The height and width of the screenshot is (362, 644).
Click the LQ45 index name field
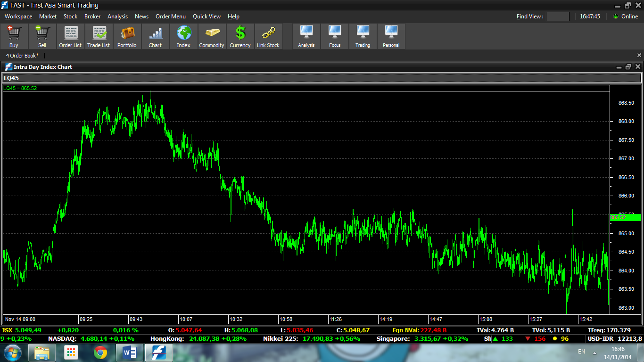click(x=322, y=78)
